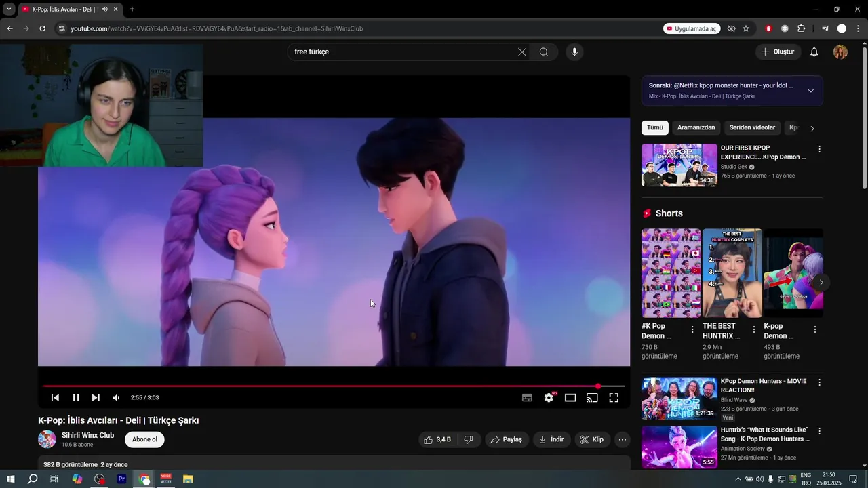Dislike the video with thumbs down

[469, 439]
